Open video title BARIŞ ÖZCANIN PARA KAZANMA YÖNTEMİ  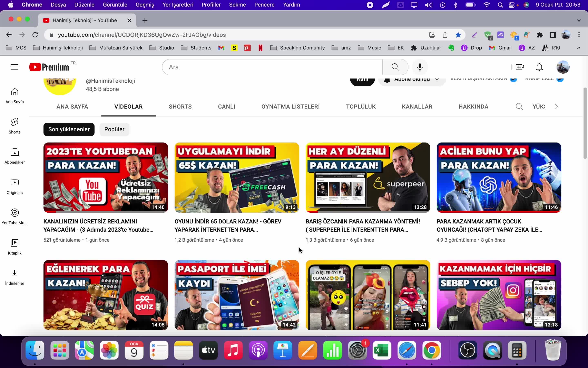[x=363, y=226]
